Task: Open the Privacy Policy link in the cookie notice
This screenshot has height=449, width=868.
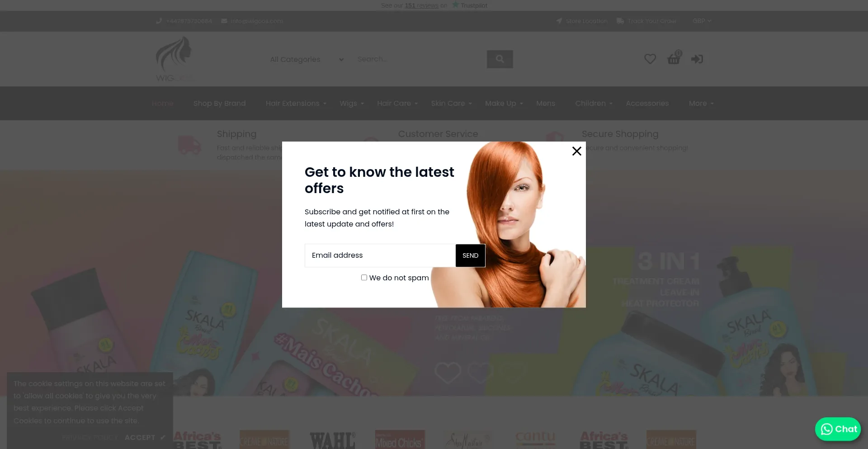Action: click(90, 438)
